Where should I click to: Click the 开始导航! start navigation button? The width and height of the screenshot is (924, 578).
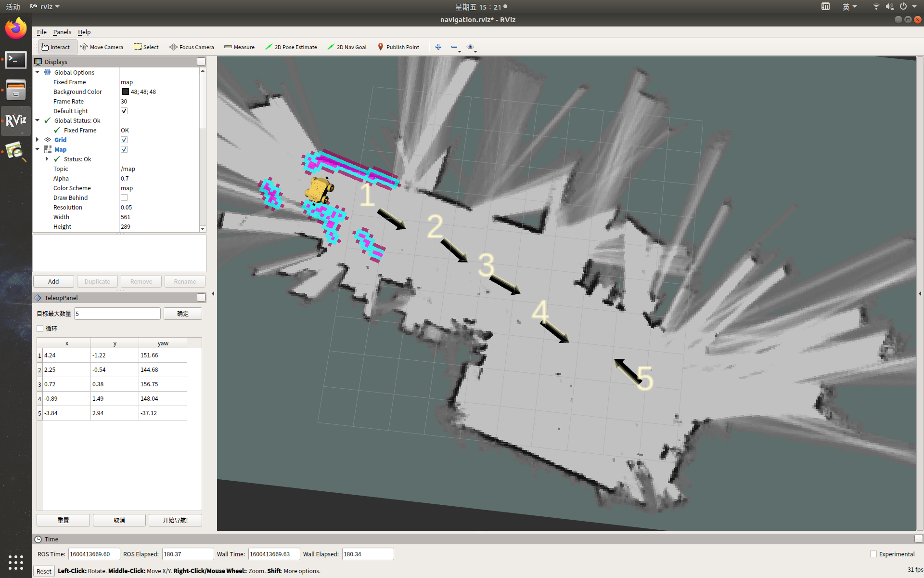pos(175,520)
